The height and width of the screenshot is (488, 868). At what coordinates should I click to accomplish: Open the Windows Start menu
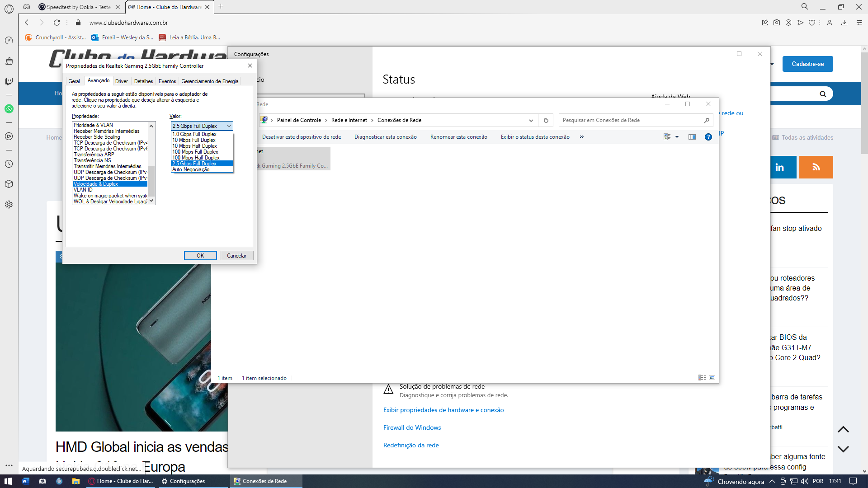8,481
